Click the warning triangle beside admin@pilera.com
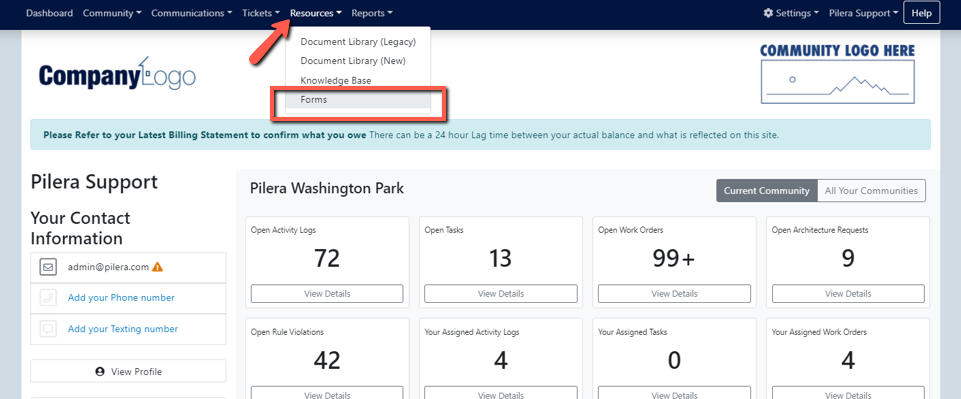The image size is (961, 399). [x=158, y=267]
